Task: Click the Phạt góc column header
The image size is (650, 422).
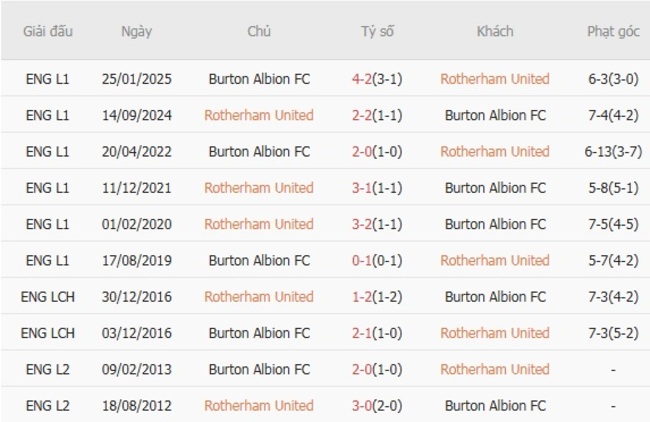Action: pyautogui.click(x=613, y=31)
